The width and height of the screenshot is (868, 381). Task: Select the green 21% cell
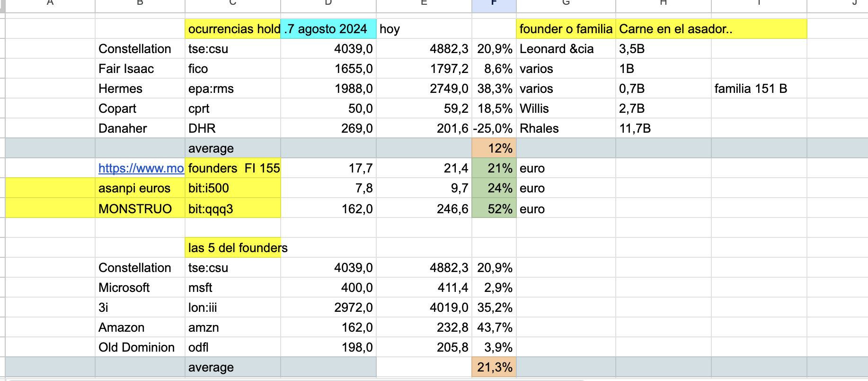point(494,168)
